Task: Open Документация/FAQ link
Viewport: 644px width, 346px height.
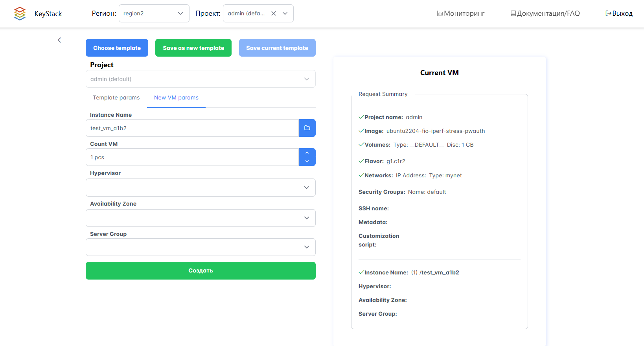Action: [545, 13]
